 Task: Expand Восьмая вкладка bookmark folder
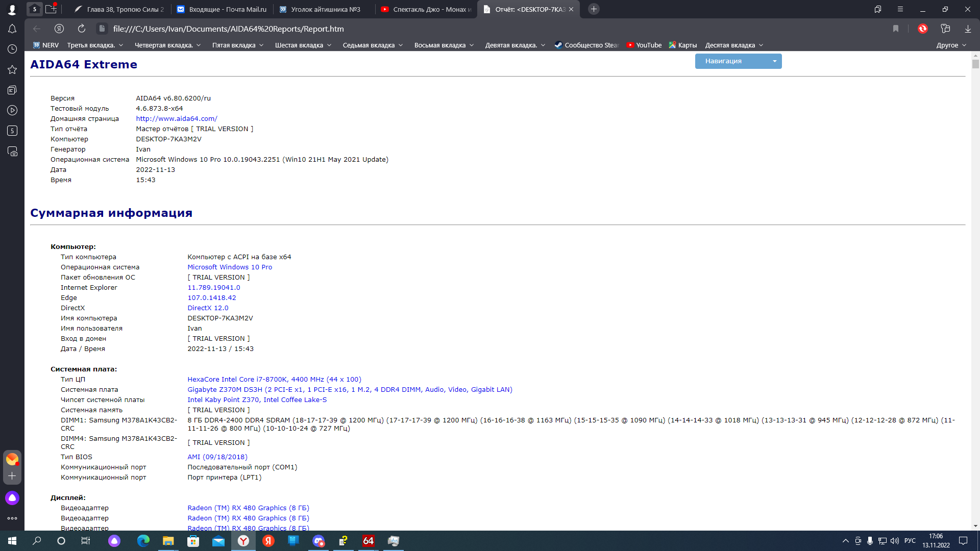pos(444,45)
